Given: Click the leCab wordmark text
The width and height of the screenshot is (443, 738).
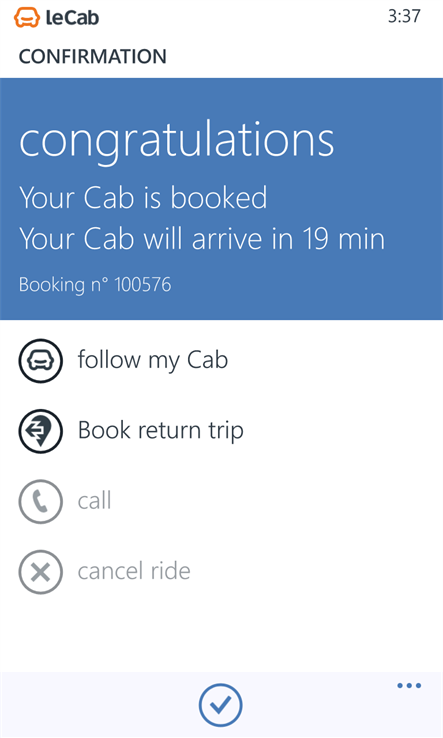Looking at the screenshot, I should tap(72, 18).
